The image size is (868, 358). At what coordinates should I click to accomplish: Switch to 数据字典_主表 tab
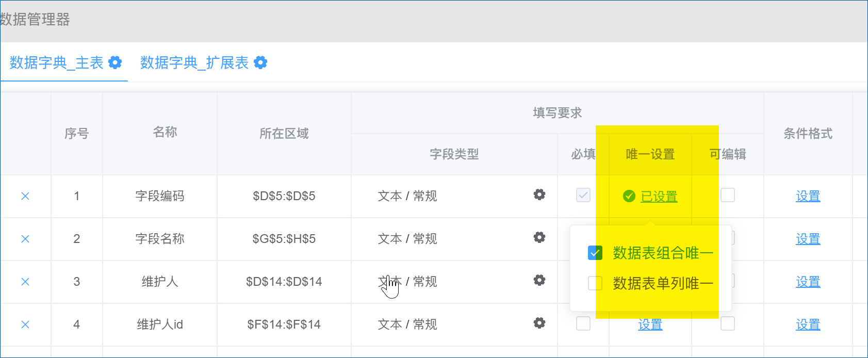click(x=57, y=62)
